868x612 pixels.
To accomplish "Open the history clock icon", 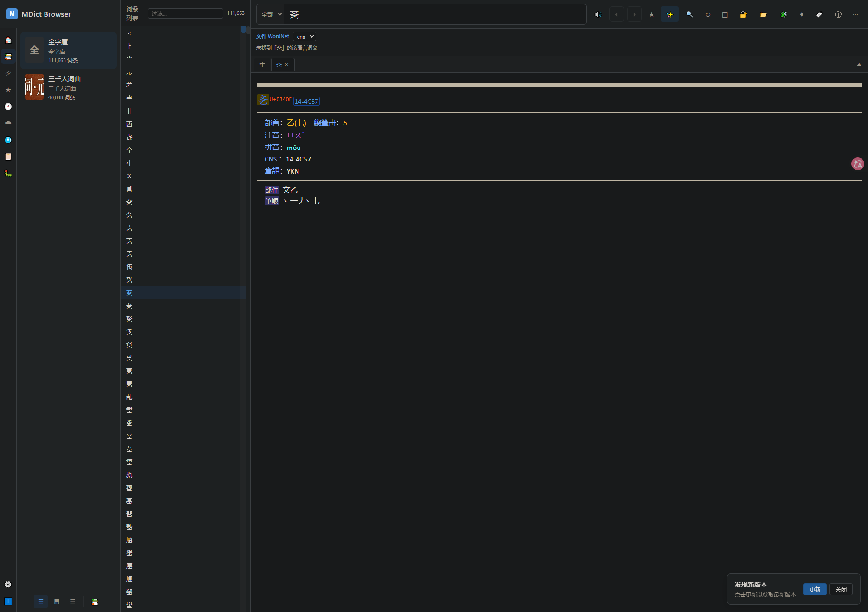I will coord(8,107).
